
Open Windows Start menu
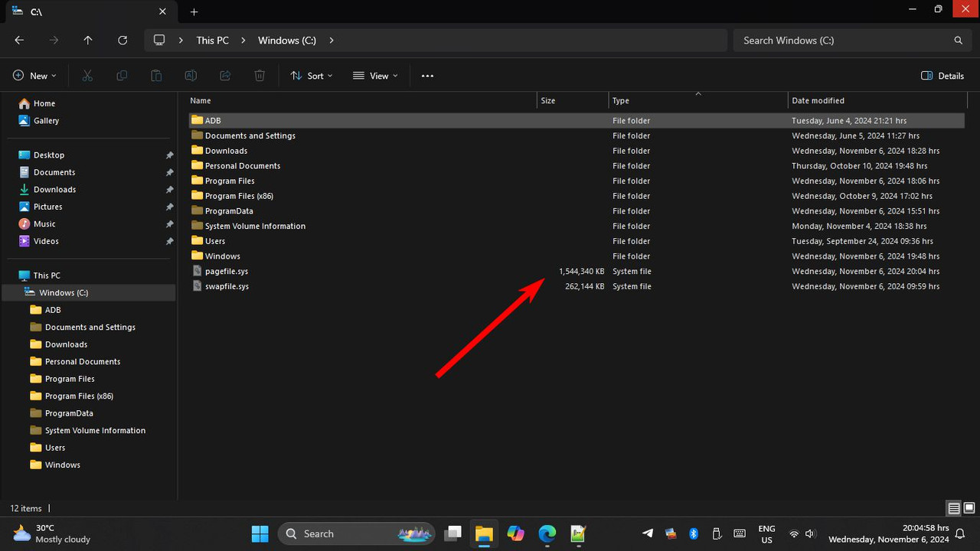260,533
